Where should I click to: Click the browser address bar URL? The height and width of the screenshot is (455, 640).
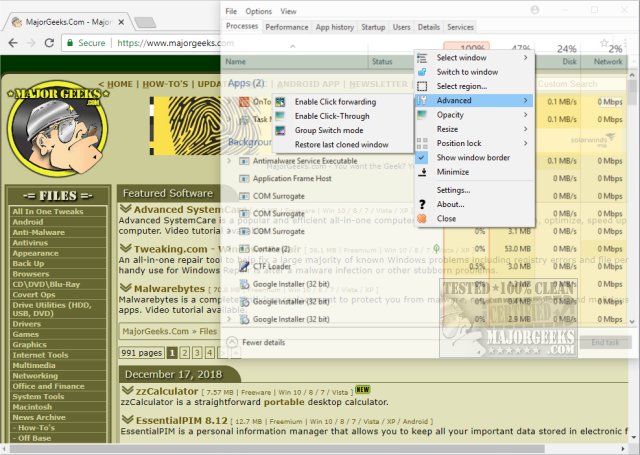coord(175,43)
